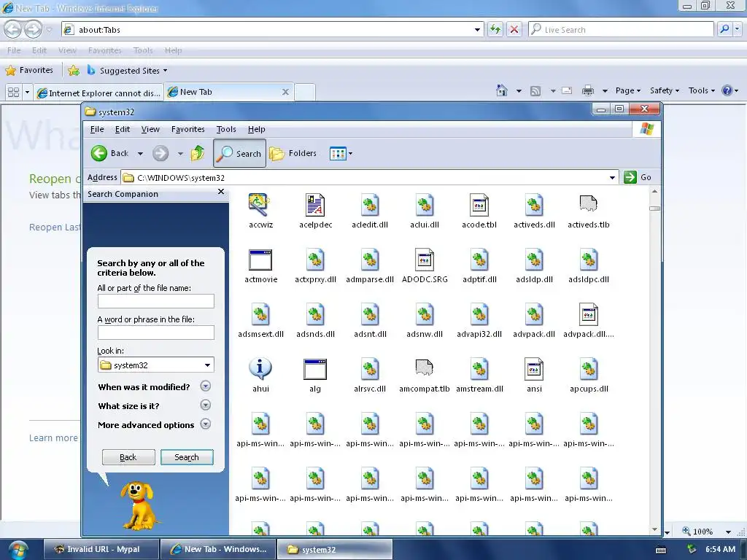The height and width of the screenshot is (560, 747).
Task: Select actxprxy.dll file icon
Action: (315, 260)
